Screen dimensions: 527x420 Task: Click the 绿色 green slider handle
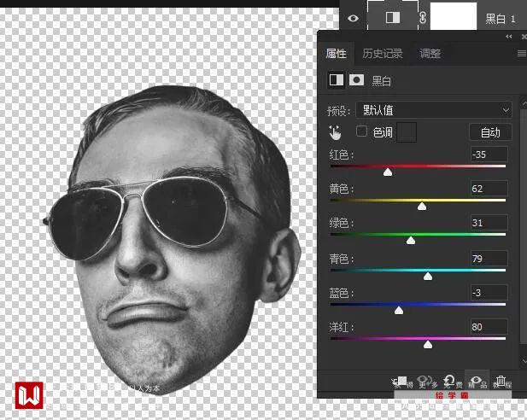(411, 241)
